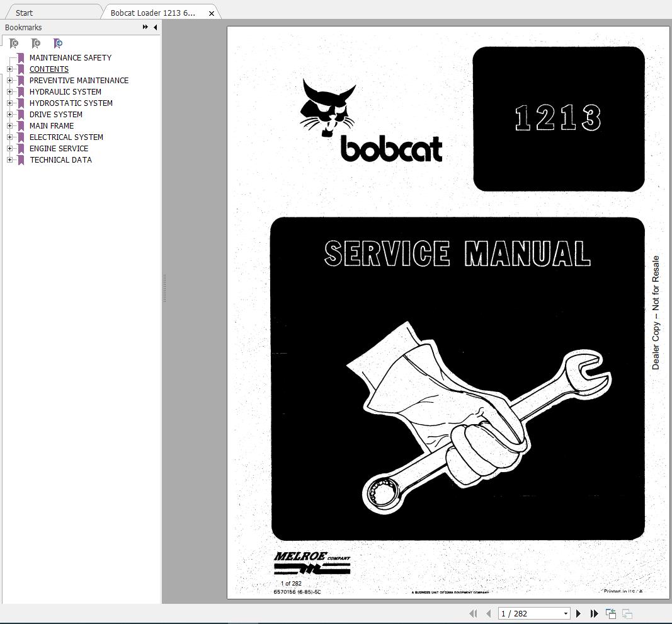Click the expand current bookmark icon
The width and height of the screenshot is (672, 624).
click(x=58, y=43)
